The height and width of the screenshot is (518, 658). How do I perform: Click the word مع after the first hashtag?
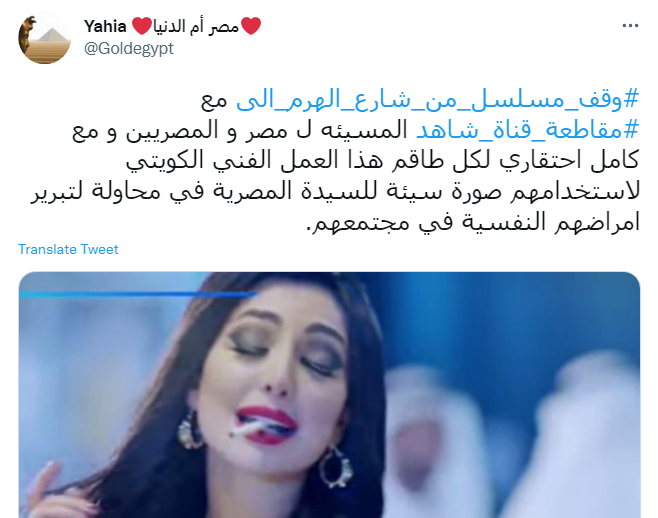214,101
